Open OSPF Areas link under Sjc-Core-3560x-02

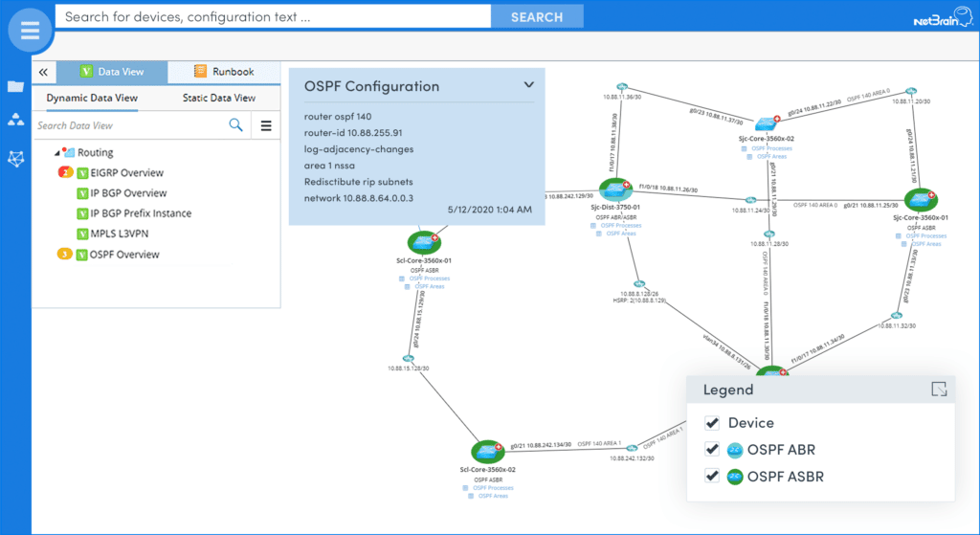point(771,157)
